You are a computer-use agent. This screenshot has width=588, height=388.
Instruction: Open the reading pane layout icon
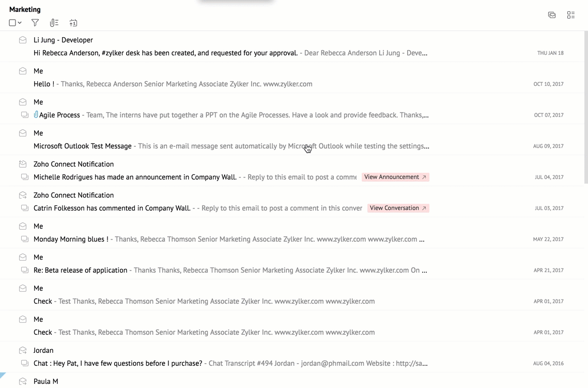click(551, 15)
